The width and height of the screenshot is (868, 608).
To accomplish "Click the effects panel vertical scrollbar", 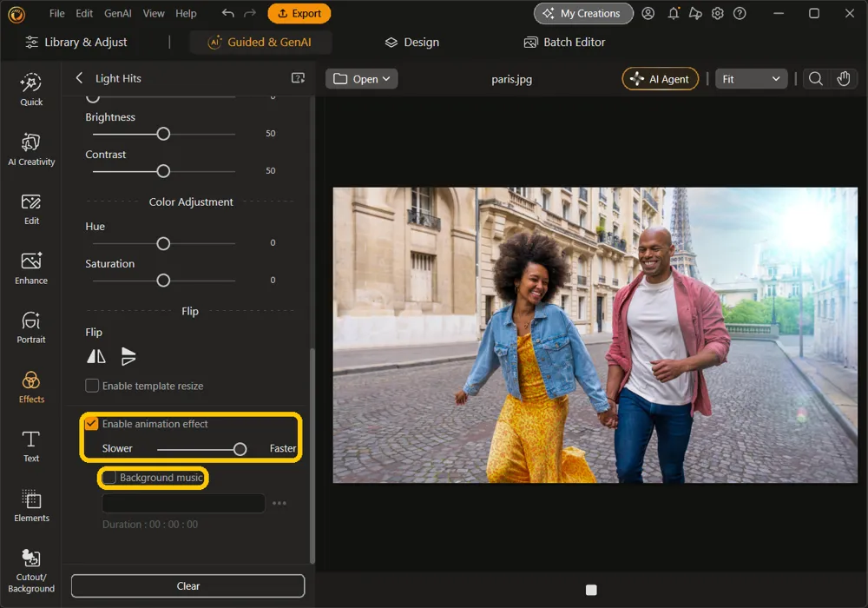I will point(312,454).
